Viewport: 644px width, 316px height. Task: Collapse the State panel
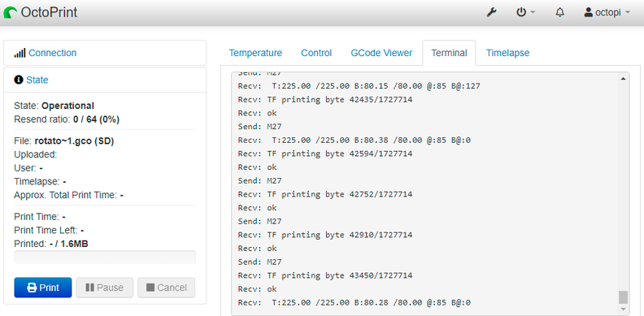(x=37, y=80)
